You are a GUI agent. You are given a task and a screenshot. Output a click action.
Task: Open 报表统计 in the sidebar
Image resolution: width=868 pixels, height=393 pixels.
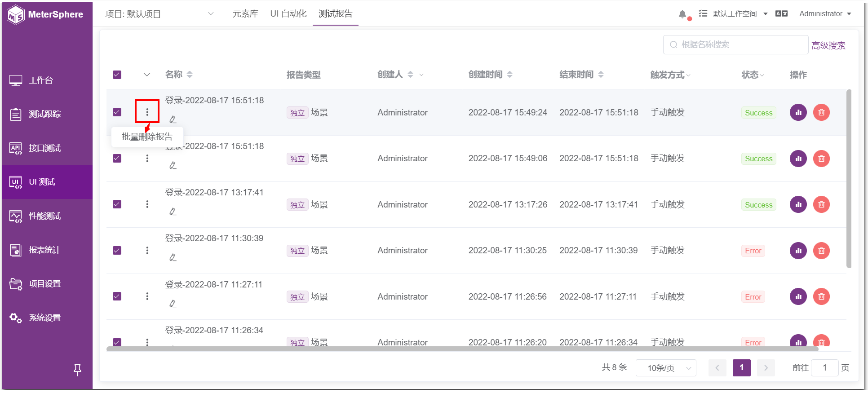47,250
